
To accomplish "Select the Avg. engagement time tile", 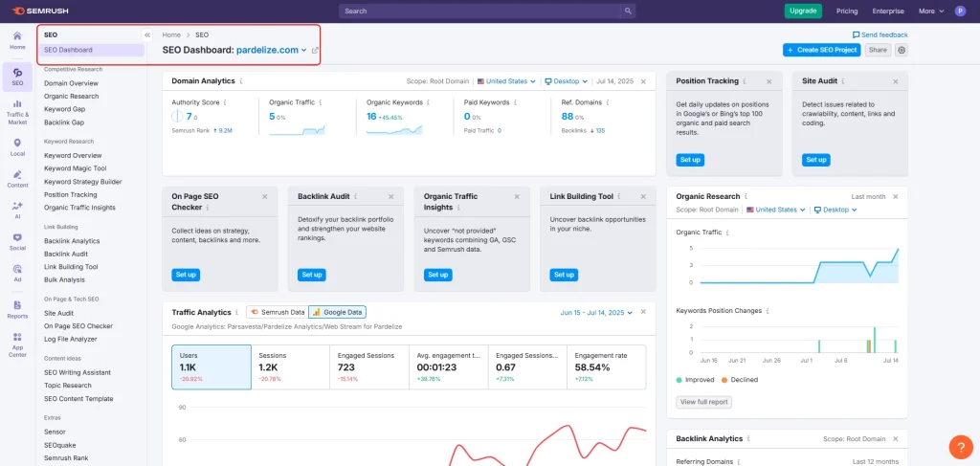I will [x=448, y=367].
